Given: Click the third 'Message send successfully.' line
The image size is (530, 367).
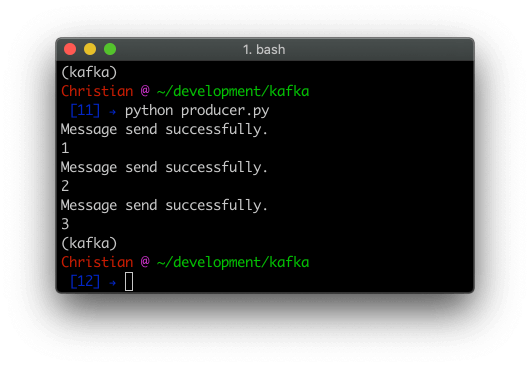Looking at the screenshot, I should 164,205.
